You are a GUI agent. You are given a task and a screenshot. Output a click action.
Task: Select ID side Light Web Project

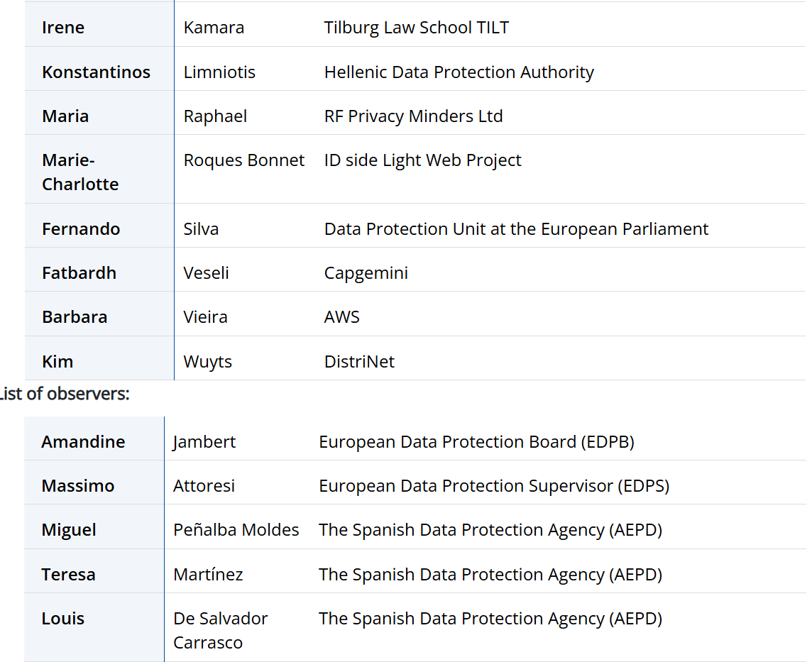point(422,160)
